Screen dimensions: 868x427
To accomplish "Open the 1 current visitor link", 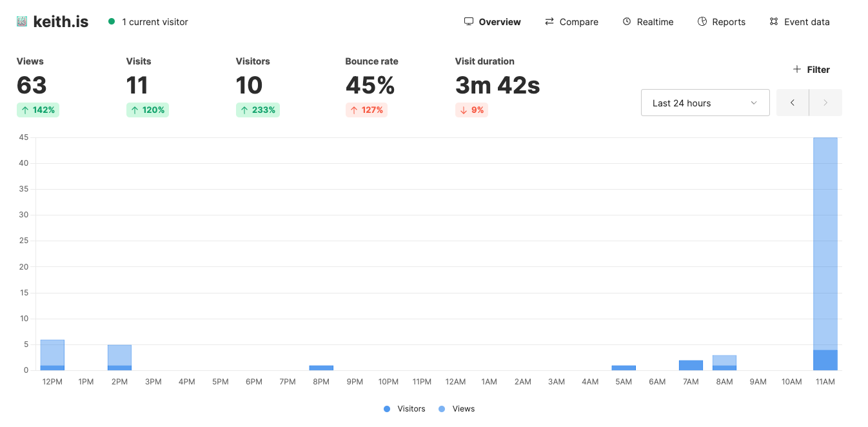I will point(153,21).
